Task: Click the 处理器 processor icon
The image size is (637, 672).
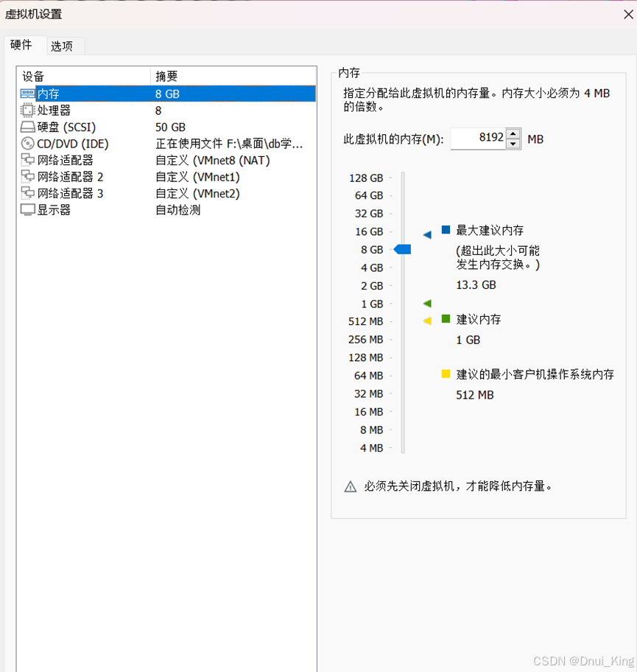Action: [27, 110]
